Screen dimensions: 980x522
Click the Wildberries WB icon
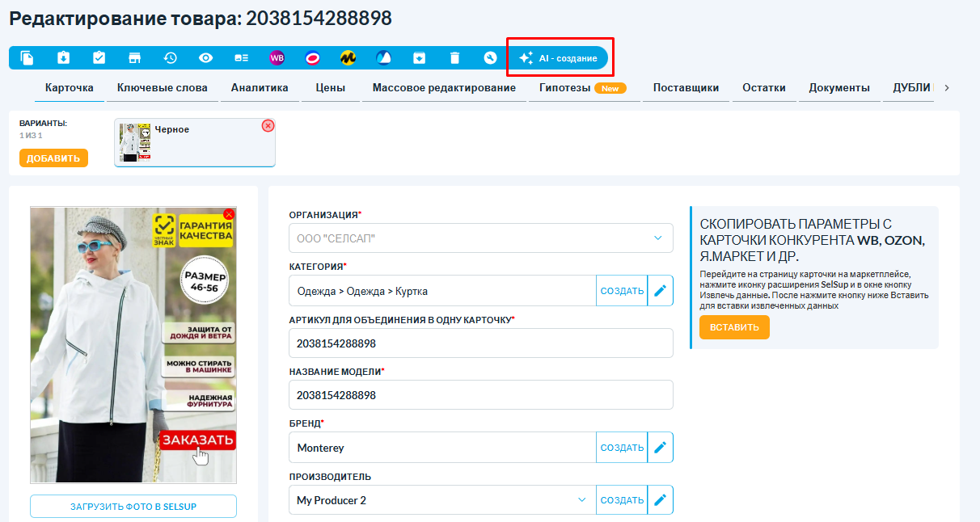click(x=277, y=58)
